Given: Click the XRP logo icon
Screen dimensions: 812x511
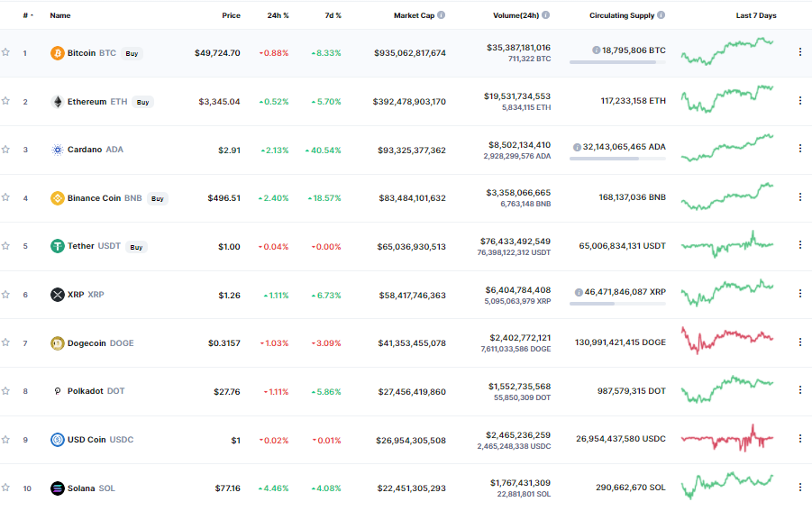Looking at the screenshot, I should point(58,295).
